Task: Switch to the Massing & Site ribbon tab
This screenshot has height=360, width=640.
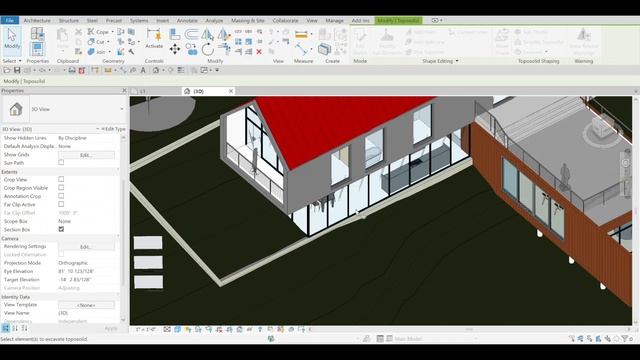Action: click(x=248, y=20)
